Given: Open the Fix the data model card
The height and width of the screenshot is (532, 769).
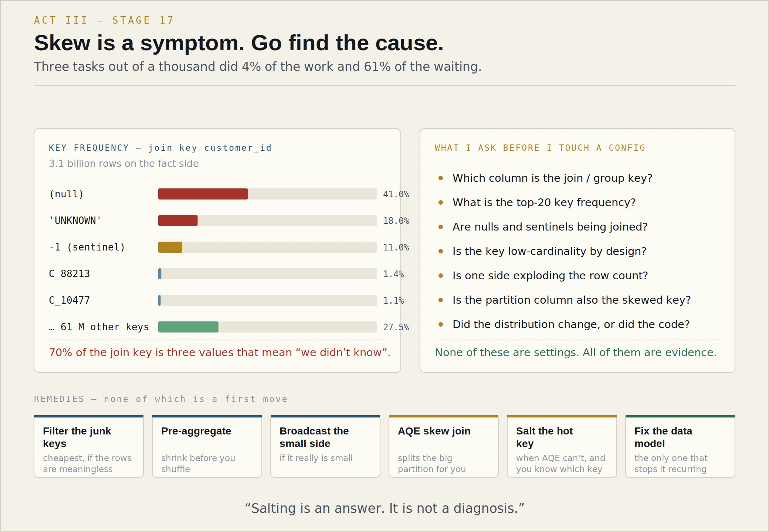Looking at the screenshot, I should (680, 446).
